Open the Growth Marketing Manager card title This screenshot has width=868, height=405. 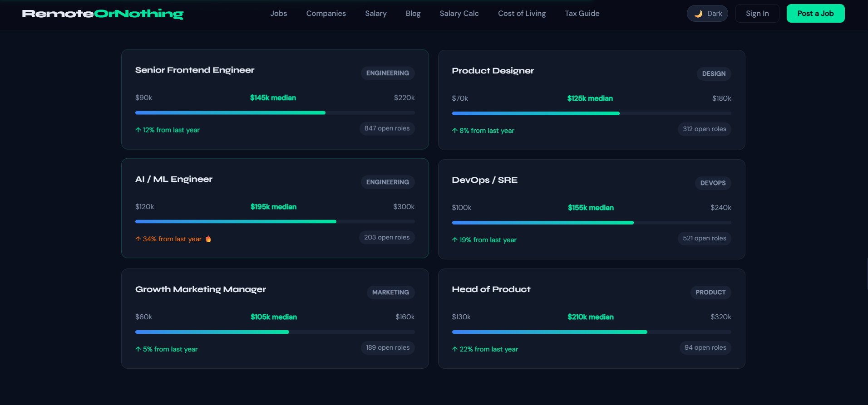point(201,289)
